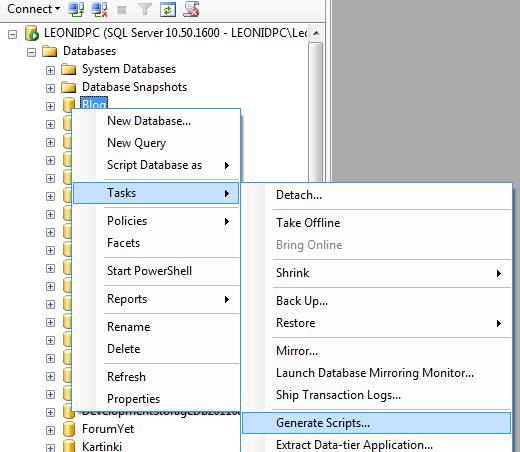The height and width of the screenshot is (452, 520).
Task: Choose Rename from context menu
Action: tap(156, 327)
